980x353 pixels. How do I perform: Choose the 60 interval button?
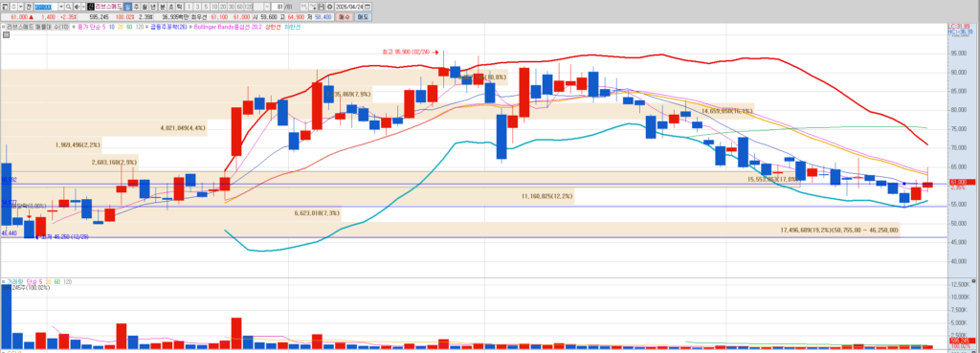coord(239,7)
